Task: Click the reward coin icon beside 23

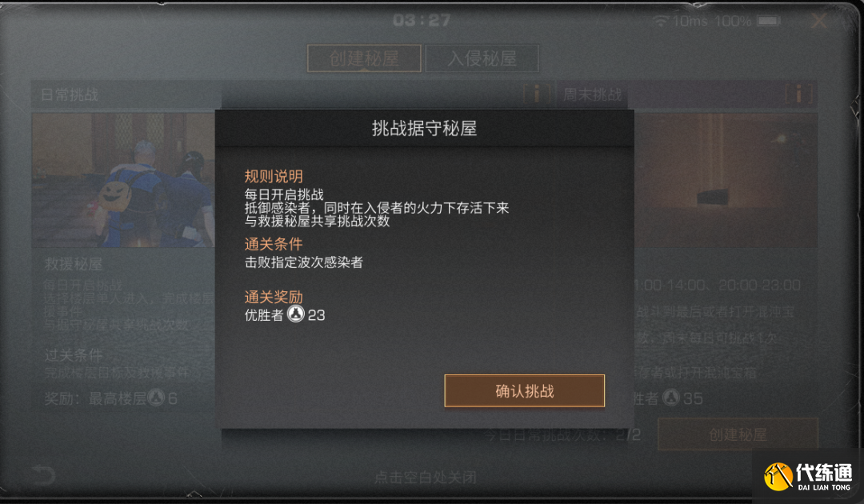Action: 296,314
